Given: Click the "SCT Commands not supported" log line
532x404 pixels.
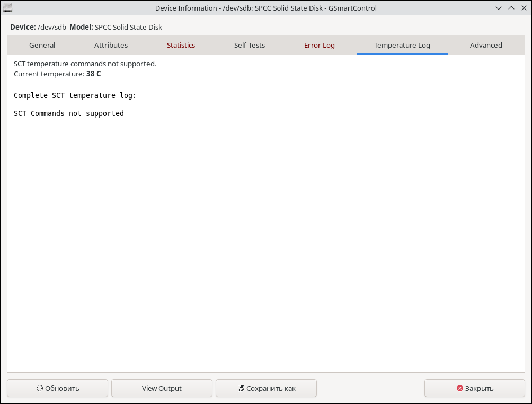Looking at the screenshot, I should (69, 113).
